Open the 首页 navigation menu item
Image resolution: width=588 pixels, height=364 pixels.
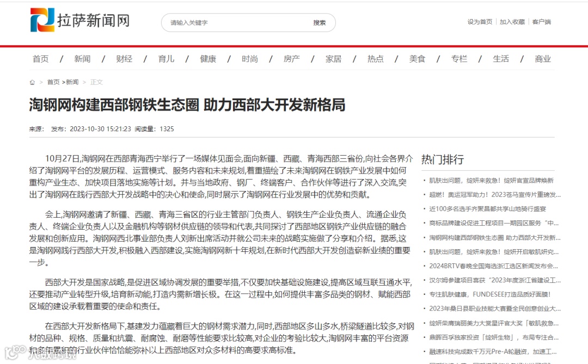(40, 59)
